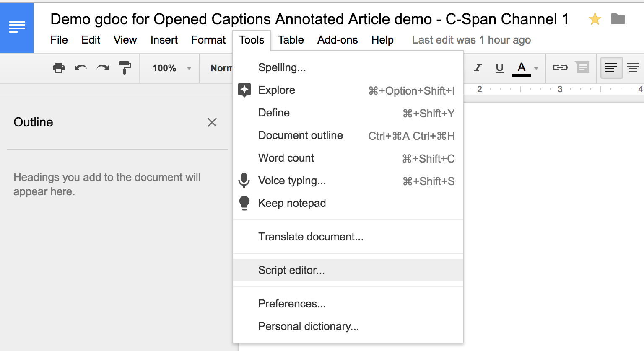The height and width of the screenshot is (351, 644).
Task: Toggle underline formatting
Action: pyautogui.click(x=499, y=68)
